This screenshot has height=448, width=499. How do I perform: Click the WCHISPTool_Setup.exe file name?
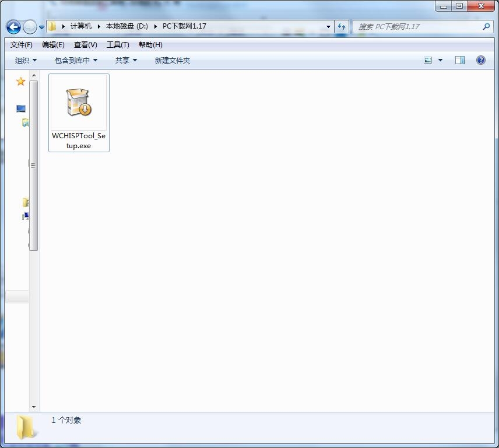[79, 141]
